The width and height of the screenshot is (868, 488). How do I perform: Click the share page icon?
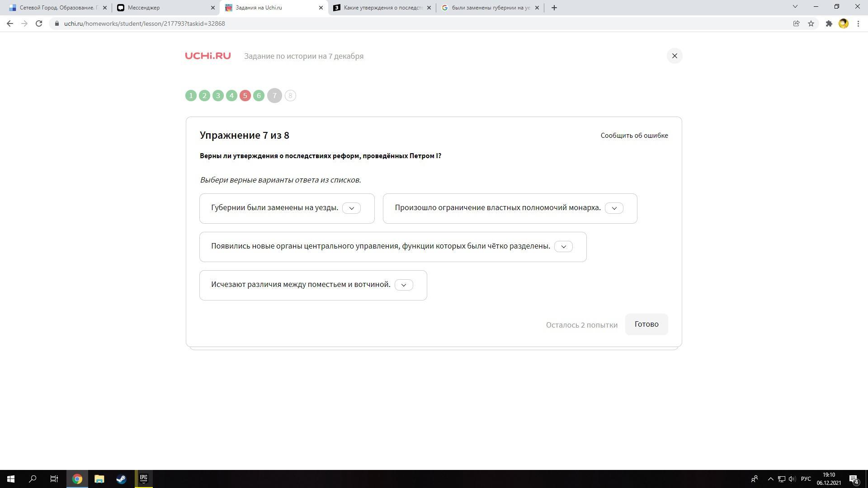(x=796, y=23)
